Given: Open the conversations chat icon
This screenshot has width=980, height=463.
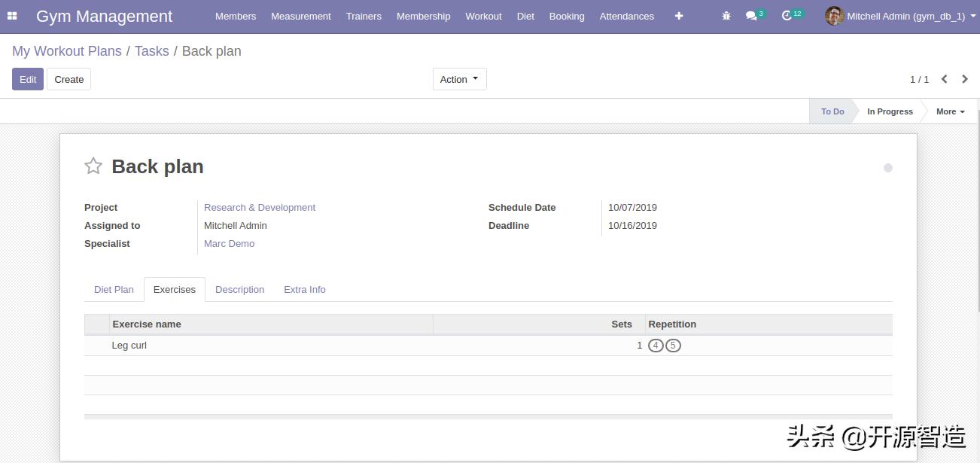Looking at the screenshot, I should (751, 16).
